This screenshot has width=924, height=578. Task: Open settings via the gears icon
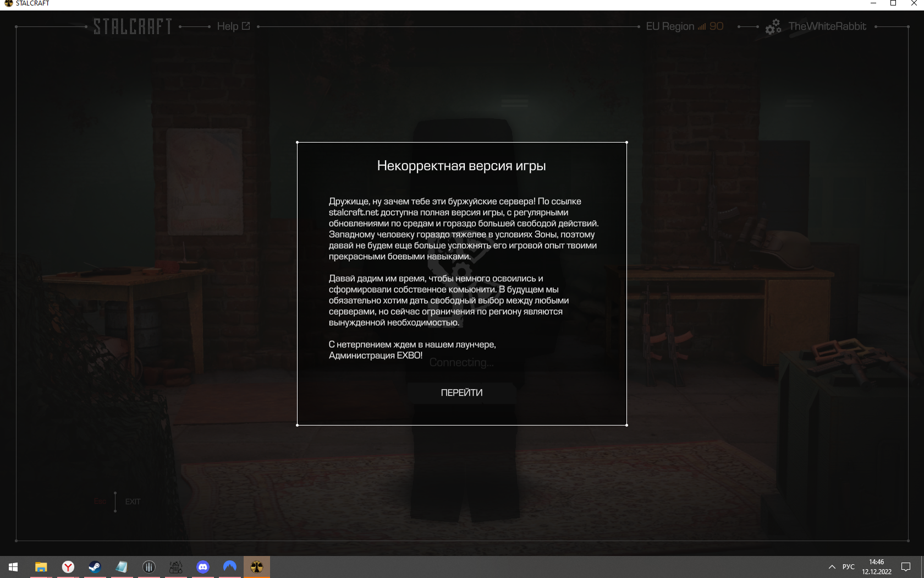pyautogui.click(x=773, y=26)
